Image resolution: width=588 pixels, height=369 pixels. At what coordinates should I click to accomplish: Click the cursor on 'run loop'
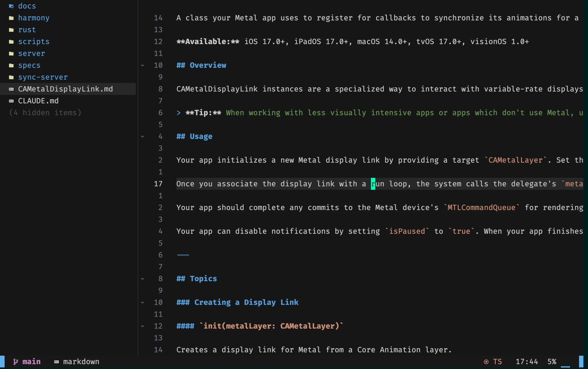(373, 184)
